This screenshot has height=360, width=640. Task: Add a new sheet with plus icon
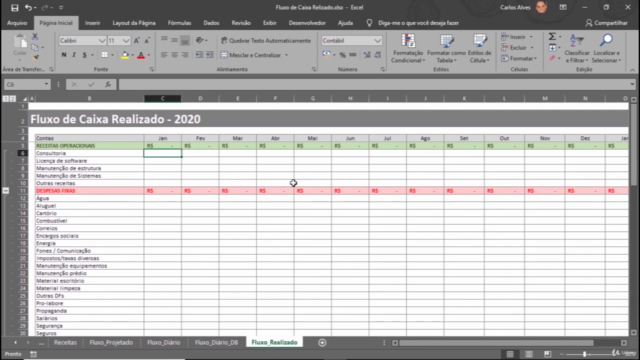[x=322, y=342]
